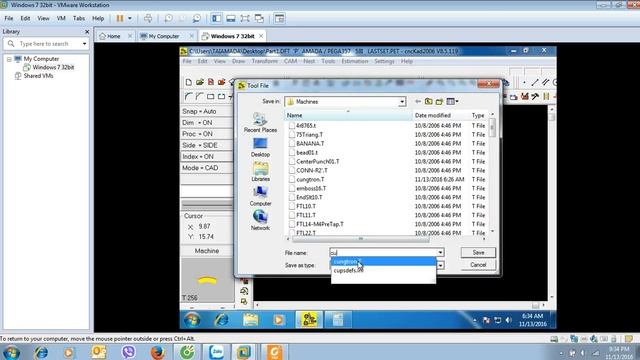Open guest Windows Start button
Screen dimensions: 640x360
(192, 320)
